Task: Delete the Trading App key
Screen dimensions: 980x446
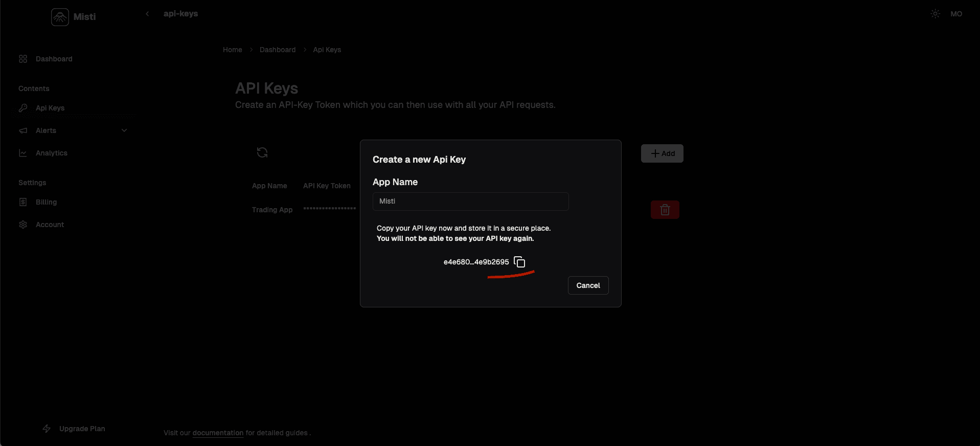Action: coord(665,210)
